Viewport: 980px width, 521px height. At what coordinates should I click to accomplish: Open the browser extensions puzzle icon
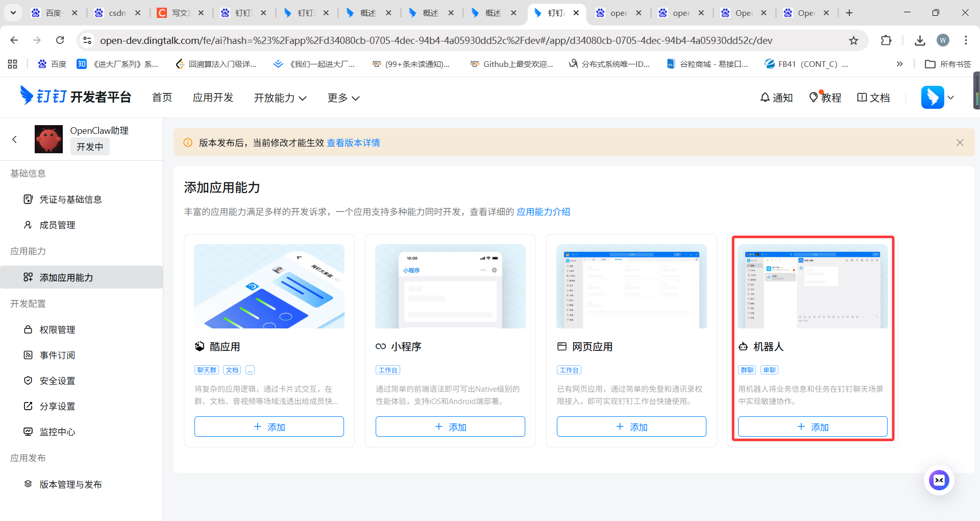[x=886, y=40]
